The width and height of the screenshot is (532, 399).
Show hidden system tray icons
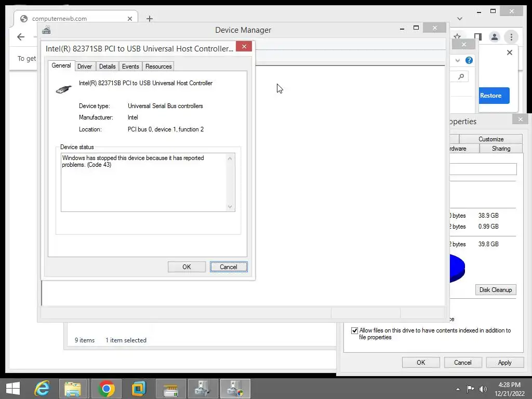click(x=458, y=389)
